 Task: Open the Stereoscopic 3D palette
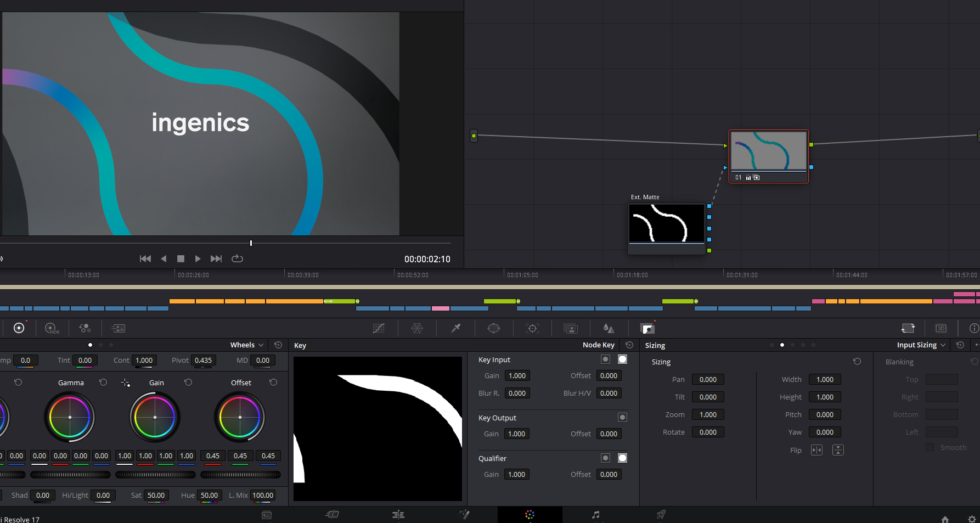(x=941, y=328)
